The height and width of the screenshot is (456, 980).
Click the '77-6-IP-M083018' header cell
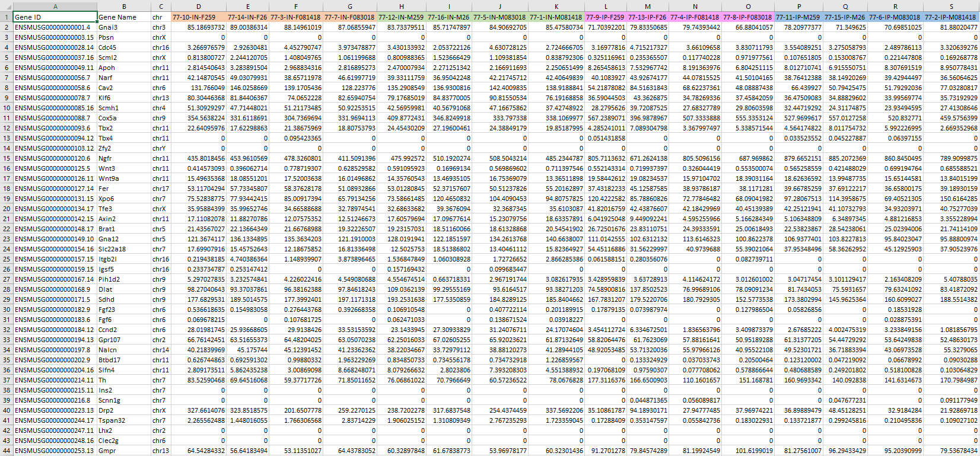click(x=896, y=17)
